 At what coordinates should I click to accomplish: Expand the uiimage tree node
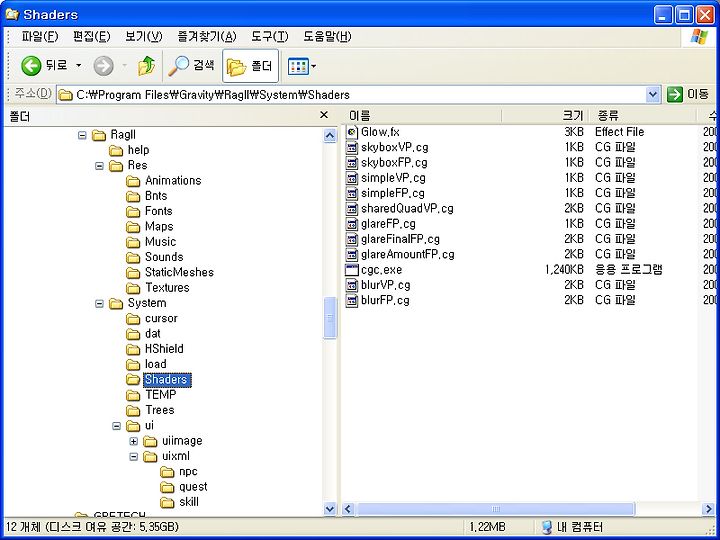coord(134,441)
